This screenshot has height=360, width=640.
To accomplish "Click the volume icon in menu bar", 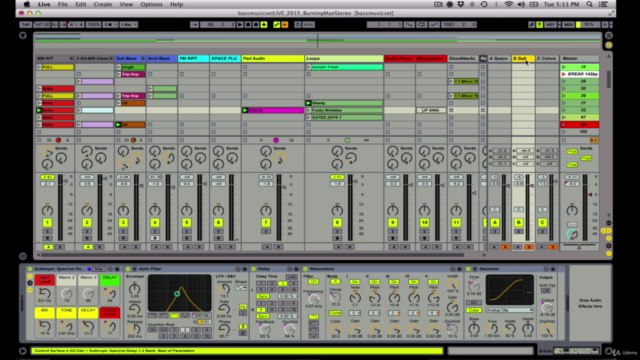I will pyautogui.click(x=521, y=4).
